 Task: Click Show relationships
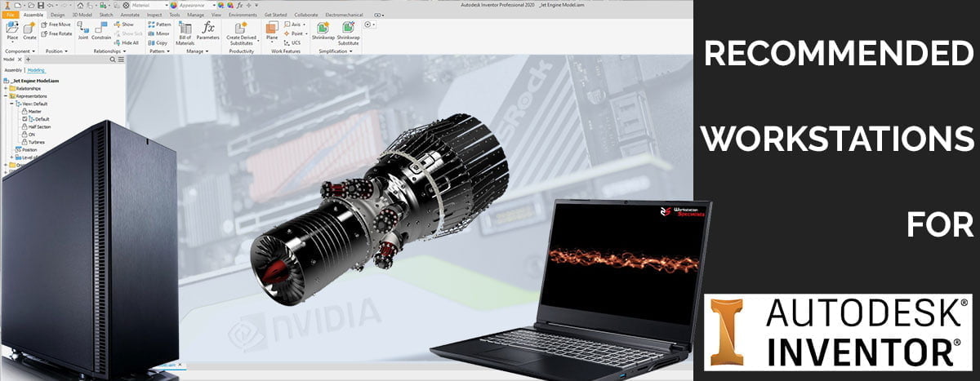click(123, 24)
